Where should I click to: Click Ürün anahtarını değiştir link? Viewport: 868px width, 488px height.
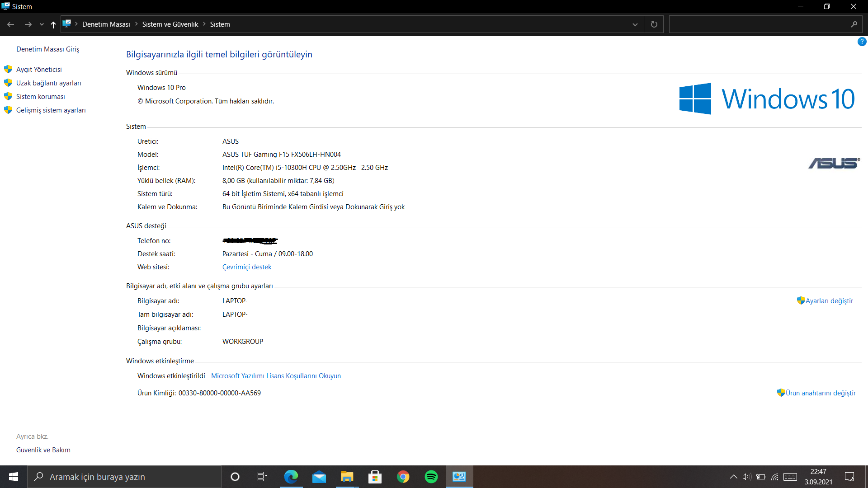click(820, 393)
